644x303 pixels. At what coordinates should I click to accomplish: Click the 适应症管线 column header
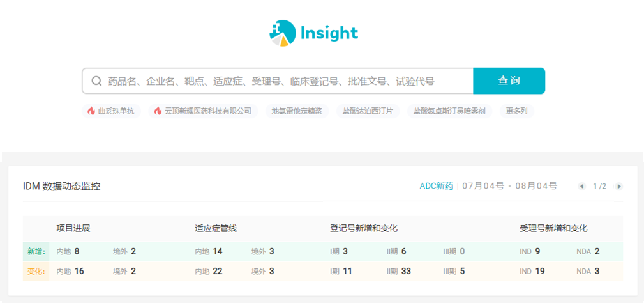click(216, 229)
